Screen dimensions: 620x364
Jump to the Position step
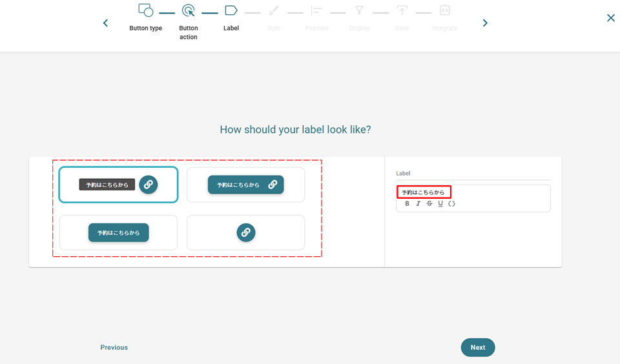(x=316, y=11)
